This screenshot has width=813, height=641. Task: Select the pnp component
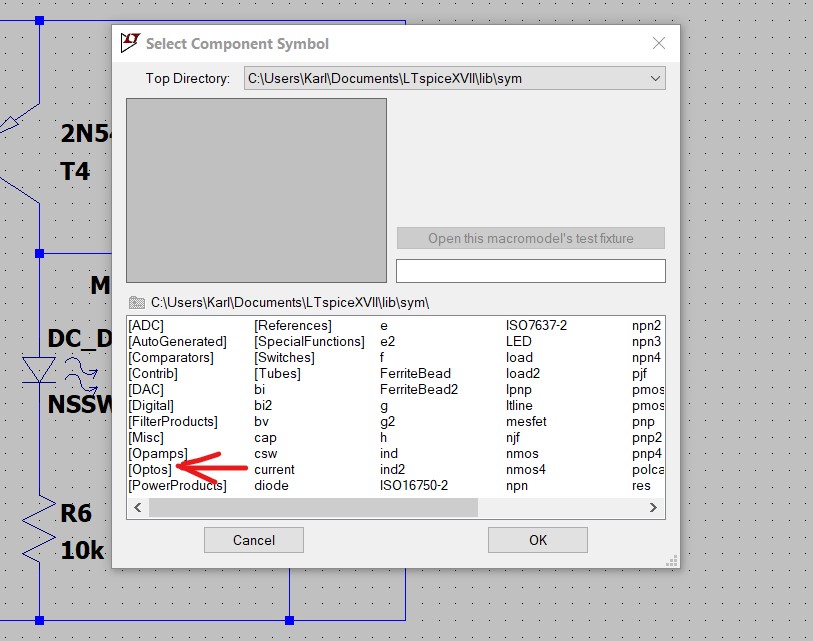(643, 422)
